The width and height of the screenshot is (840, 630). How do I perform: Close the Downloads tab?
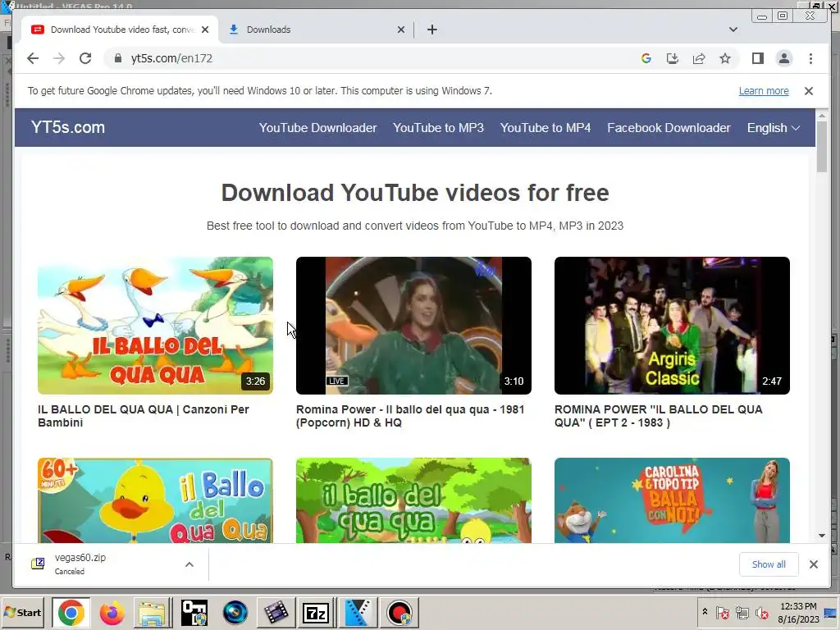pyautogui.click(x=400, y=30)
